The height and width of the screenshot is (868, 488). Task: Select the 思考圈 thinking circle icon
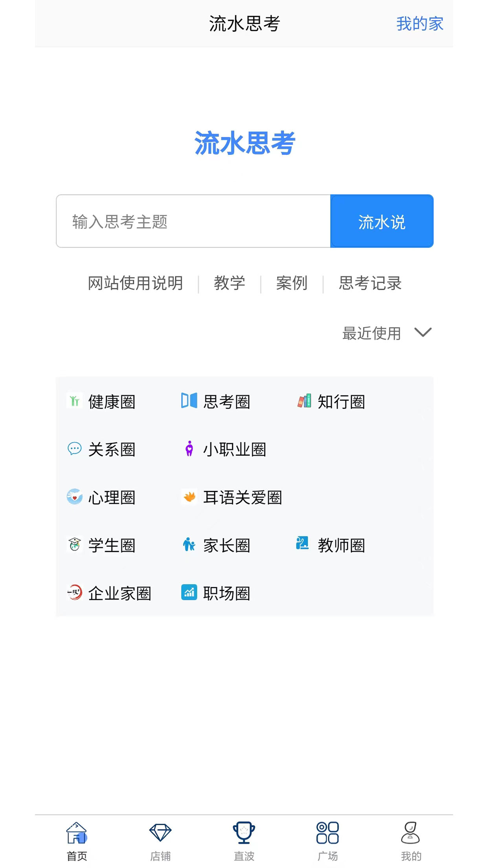pos(188,401)
